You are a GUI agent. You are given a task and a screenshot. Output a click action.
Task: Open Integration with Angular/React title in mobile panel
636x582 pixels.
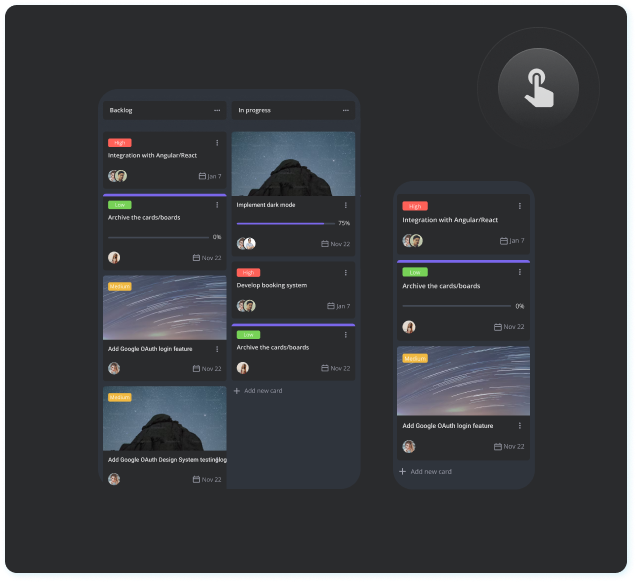coord(450,220)
